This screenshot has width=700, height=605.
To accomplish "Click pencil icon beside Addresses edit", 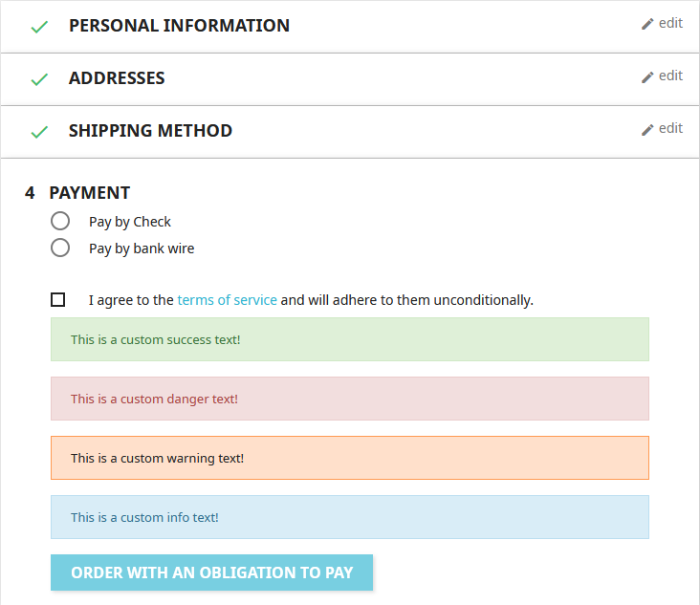I will (x=647, y=76).
